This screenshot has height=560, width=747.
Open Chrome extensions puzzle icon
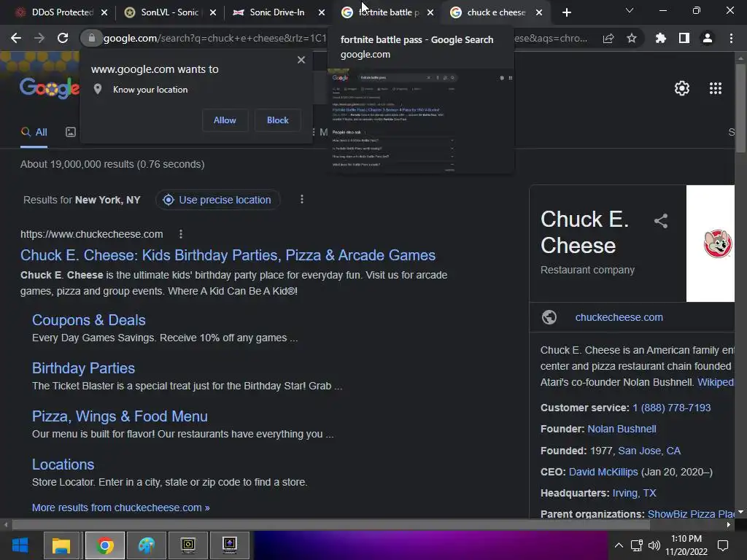(661, 38)
